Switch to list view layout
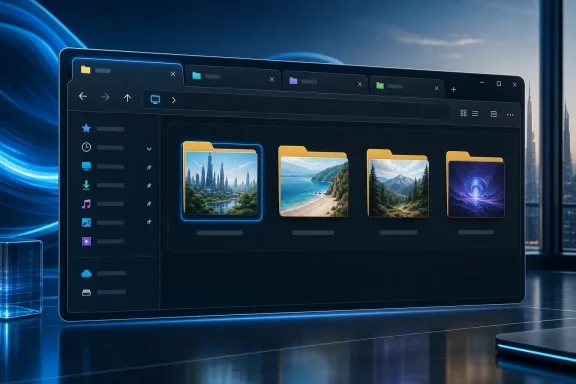This screenshot has width=576, height=384. click(475, 114)
